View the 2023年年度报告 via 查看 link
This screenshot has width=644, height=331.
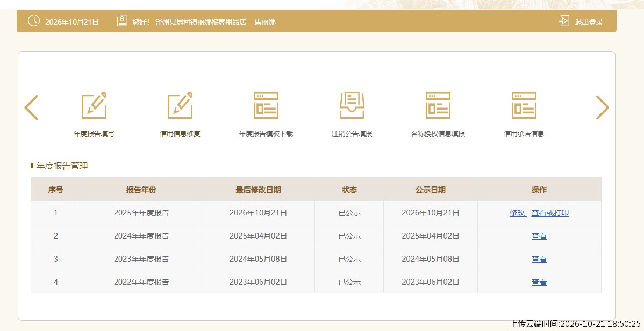pos(539,259)
